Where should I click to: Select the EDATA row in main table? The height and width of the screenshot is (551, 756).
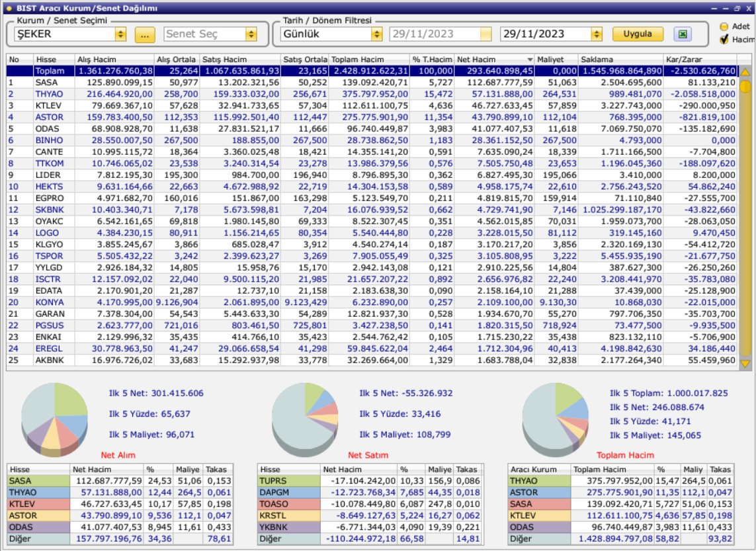tap(372, 290)
